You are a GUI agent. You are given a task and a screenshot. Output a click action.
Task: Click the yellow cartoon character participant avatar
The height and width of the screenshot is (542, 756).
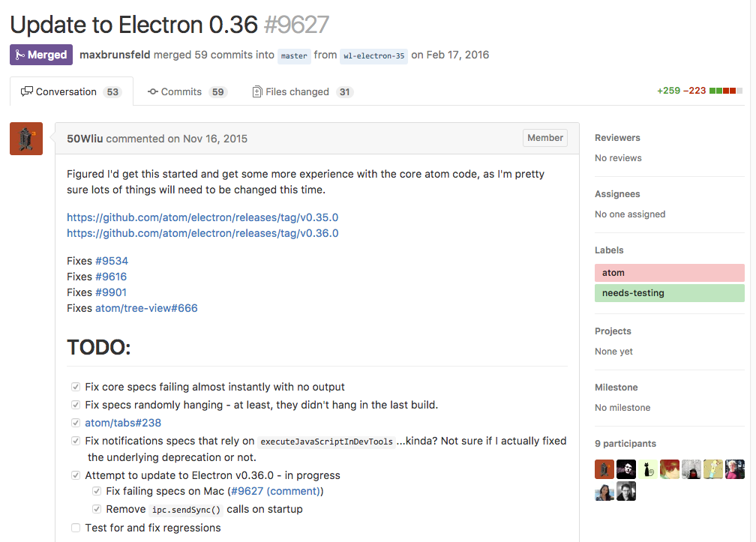pyautogui.click(x=713, y=469)
